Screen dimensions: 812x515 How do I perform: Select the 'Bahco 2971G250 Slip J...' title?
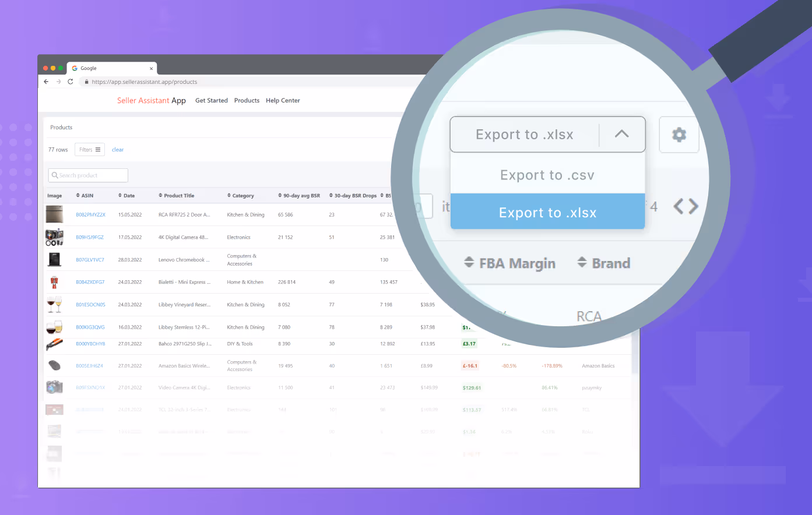pyautogui.click(x=185, y=344)
